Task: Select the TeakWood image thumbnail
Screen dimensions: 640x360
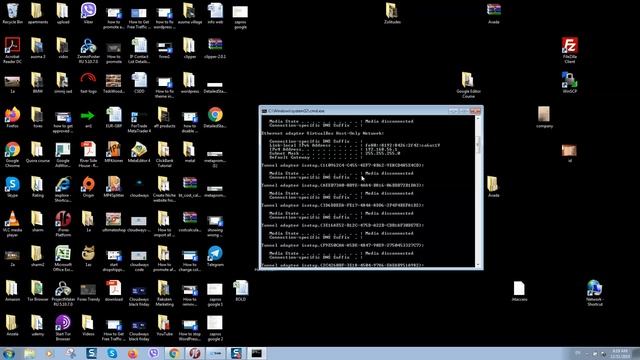Action: pos(114,80)
